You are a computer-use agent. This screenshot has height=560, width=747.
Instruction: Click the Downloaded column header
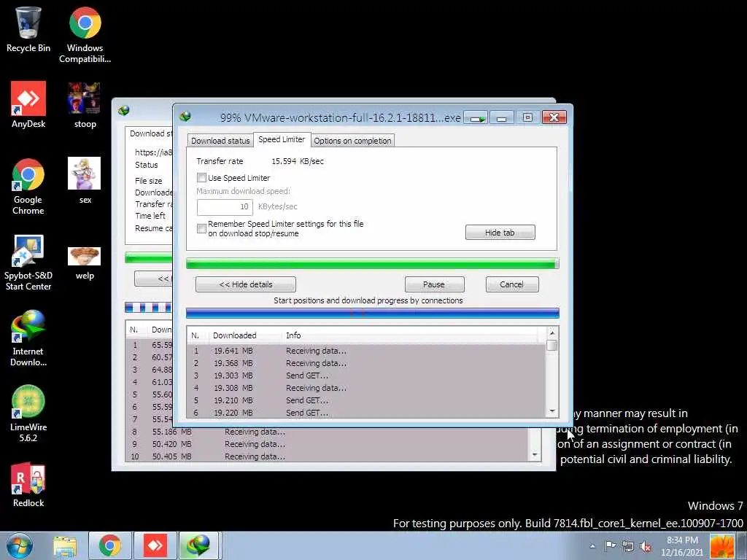pyautogui.click(x=245, y=335)
